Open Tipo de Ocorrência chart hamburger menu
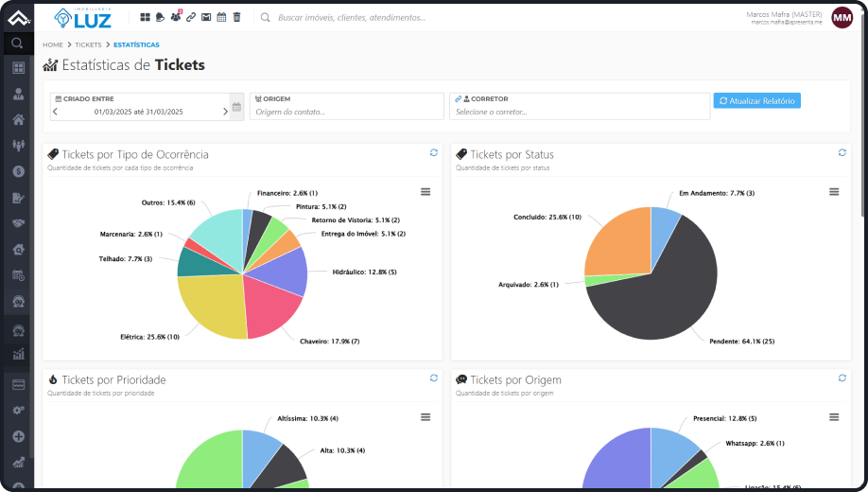Image resolution: width=868 pixels, height=492 pixels. 425,192
